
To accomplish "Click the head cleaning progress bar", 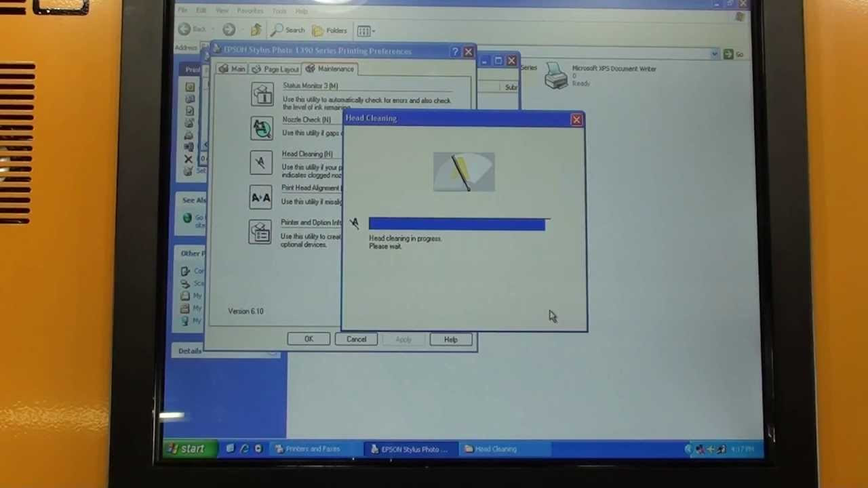I will [457, 224].
